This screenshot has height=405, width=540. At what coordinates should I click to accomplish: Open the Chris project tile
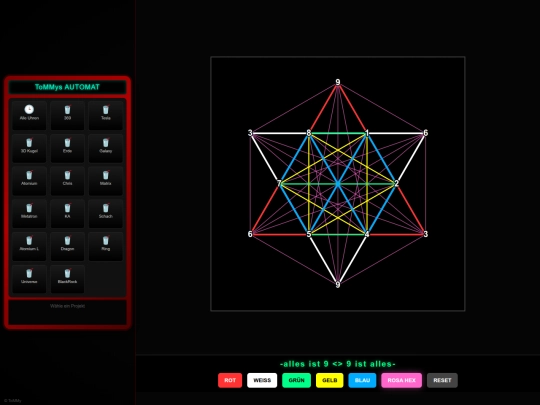click(68, 181)
